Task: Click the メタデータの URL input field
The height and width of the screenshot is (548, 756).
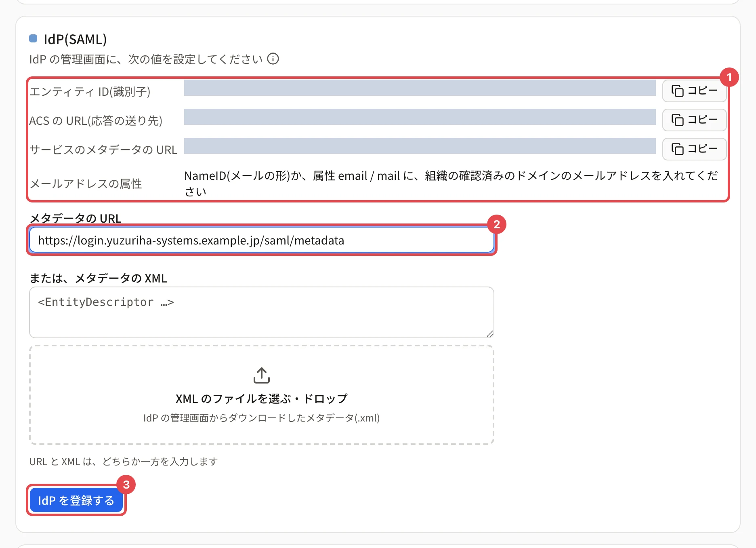Action: tap(262, 240)
